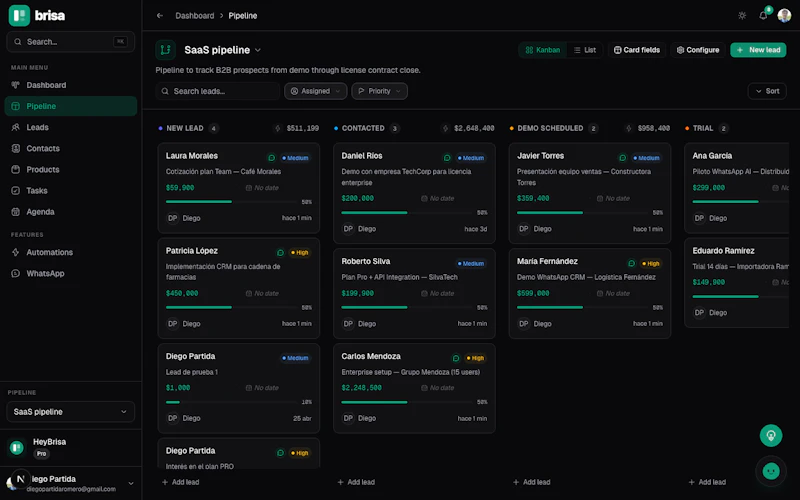Open user avatar in top bar

click(784, 16)
